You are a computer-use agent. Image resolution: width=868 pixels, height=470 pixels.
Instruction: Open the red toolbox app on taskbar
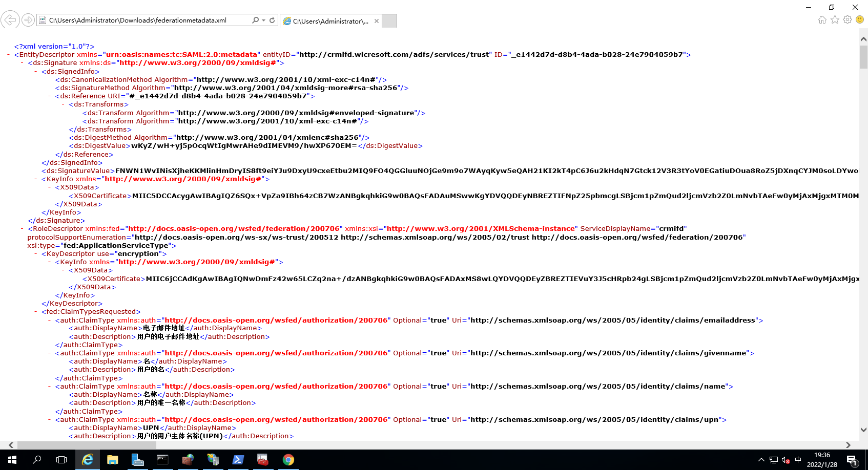tap(263, 460)
